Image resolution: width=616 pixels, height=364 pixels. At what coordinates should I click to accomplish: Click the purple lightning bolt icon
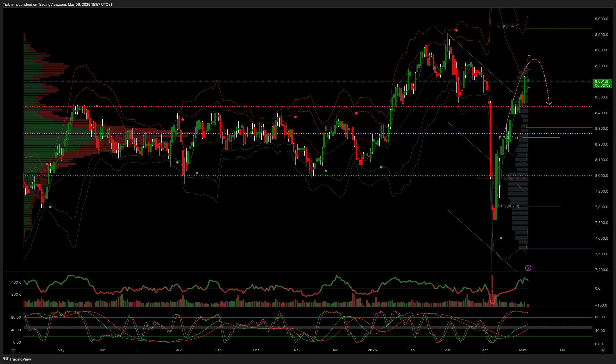pyautogui.click(x=528, y=268)
